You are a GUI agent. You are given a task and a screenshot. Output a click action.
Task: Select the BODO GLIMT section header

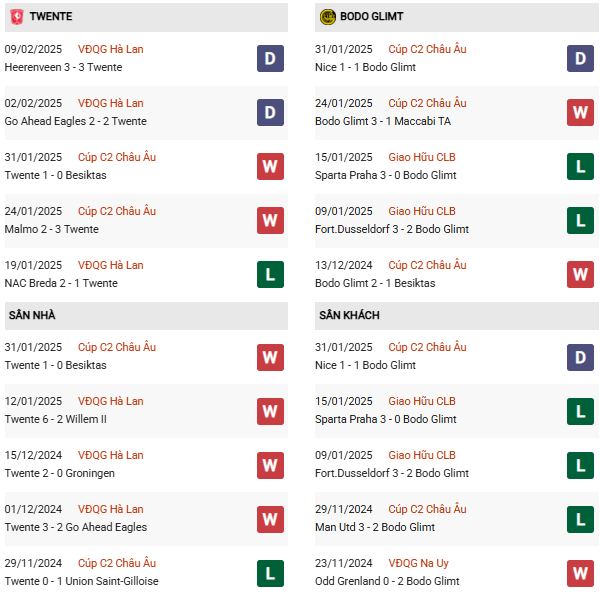(375, 17)
